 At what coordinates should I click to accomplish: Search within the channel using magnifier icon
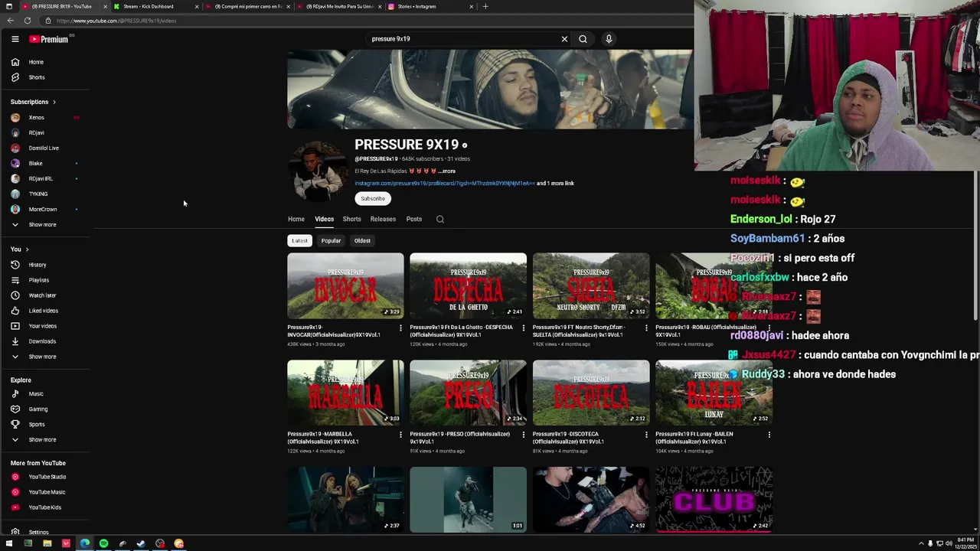[x=440, y=220]
